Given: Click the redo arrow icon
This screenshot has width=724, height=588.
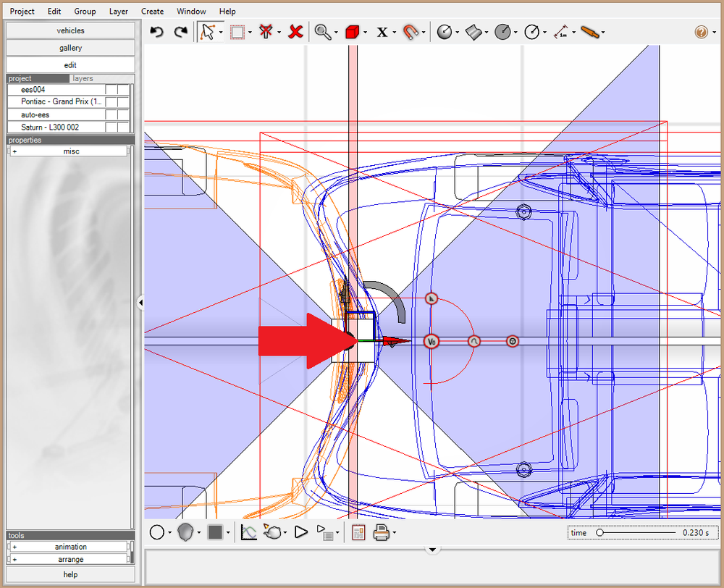Looking at the screenshot, I should point(180,32).
